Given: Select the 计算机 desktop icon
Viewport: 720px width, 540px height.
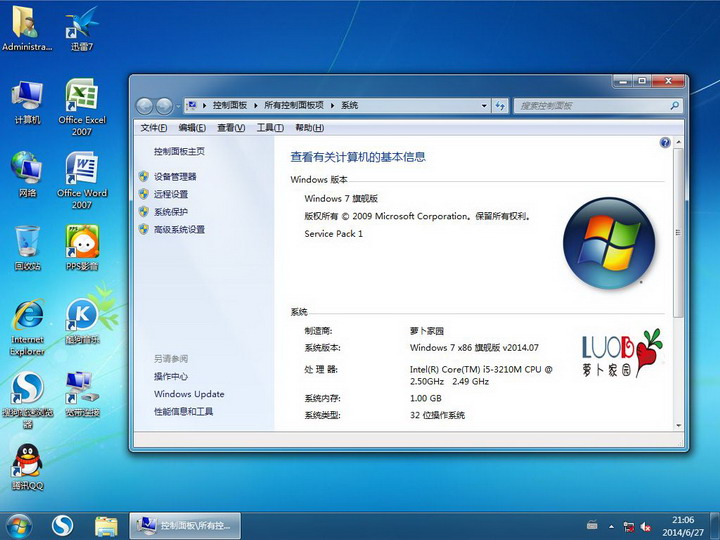Looking at the screenshot, I should (27, 102).
